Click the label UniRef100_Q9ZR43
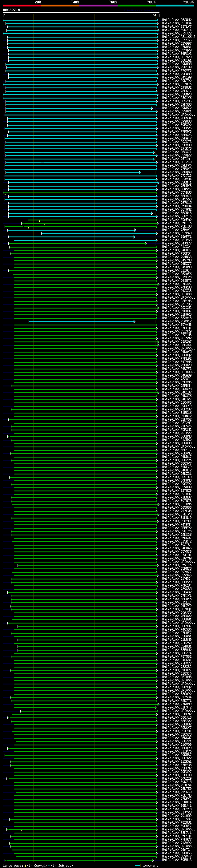197x868 pixels. 176,233
